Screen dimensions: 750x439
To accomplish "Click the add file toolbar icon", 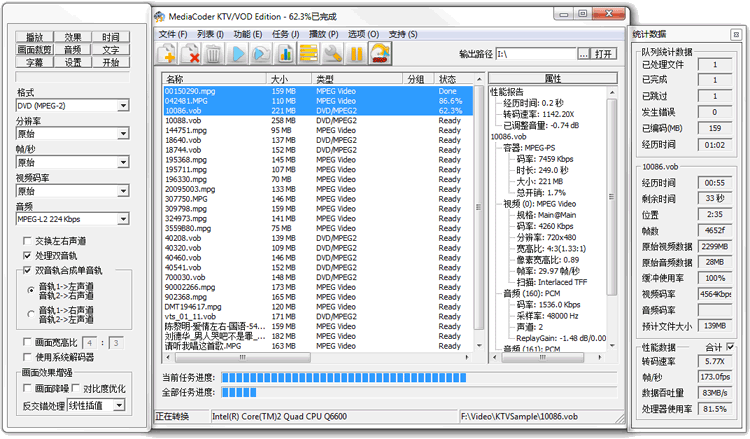I will point(166,54).
